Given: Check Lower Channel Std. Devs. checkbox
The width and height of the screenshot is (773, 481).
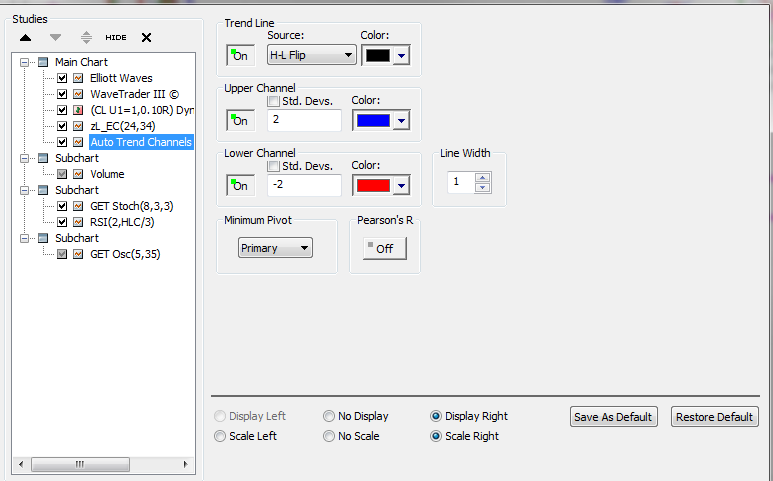Looking at the screenshot, I should (x=274, y=166).
